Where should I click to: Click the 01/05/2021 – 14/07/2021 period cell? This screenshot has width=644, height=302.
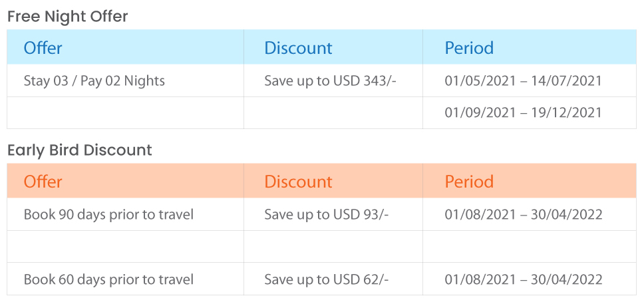(523, 80)
